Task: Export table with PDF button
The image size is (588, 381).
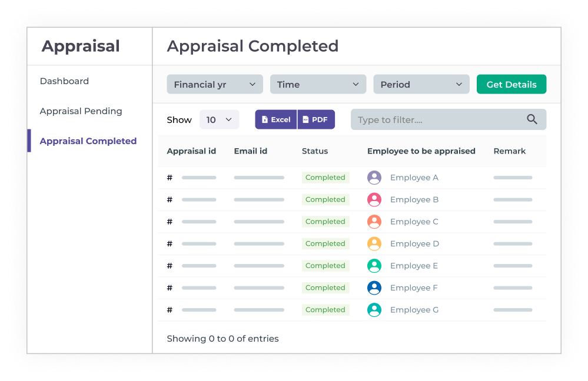Action: point(316,119)
